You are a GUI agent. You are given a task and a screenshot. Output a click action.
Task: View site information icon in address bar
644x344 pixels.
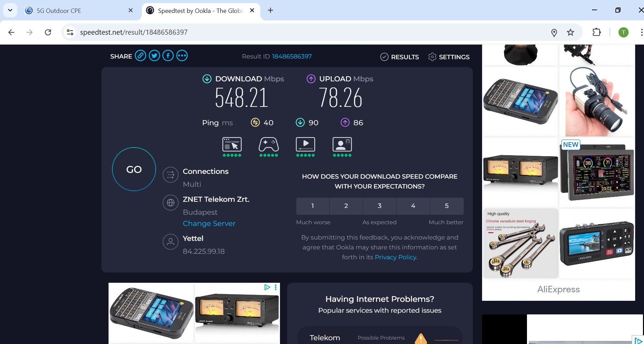click(x=70, y=32)
